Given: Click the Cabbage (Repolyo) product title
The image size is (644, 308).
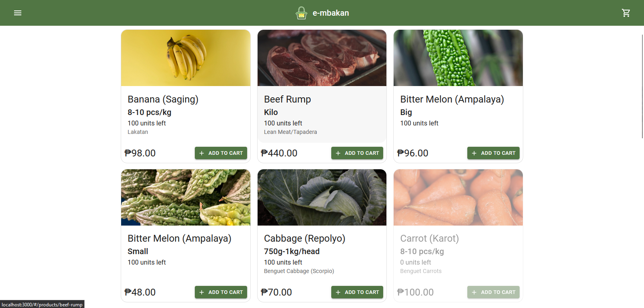Looking at the screenshot, I should coord(304,238).
